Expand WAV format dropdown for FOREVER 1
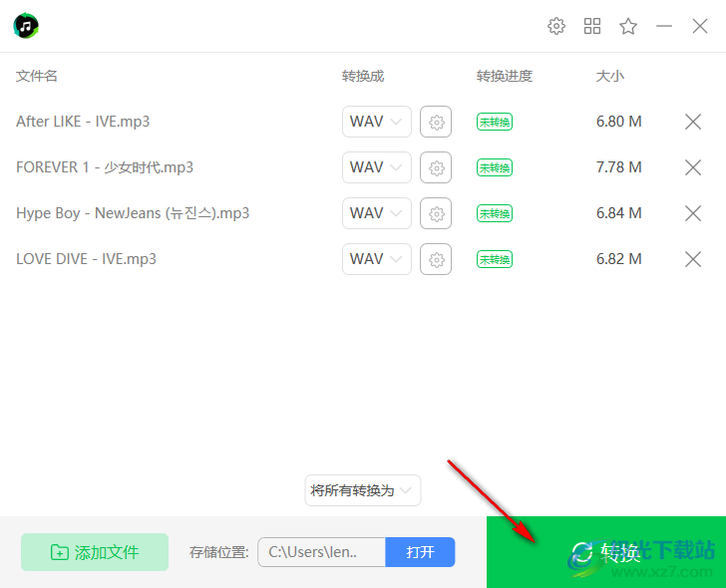Screen dimensions: 726x588 (377, 167)
